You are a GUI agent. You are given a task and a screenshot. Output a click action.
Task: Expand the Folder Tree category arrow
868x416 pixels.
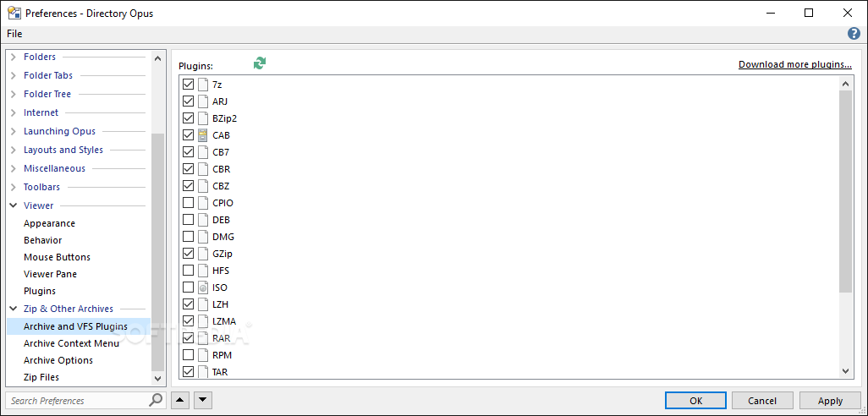pyautogui.click(x=14, y=94)
